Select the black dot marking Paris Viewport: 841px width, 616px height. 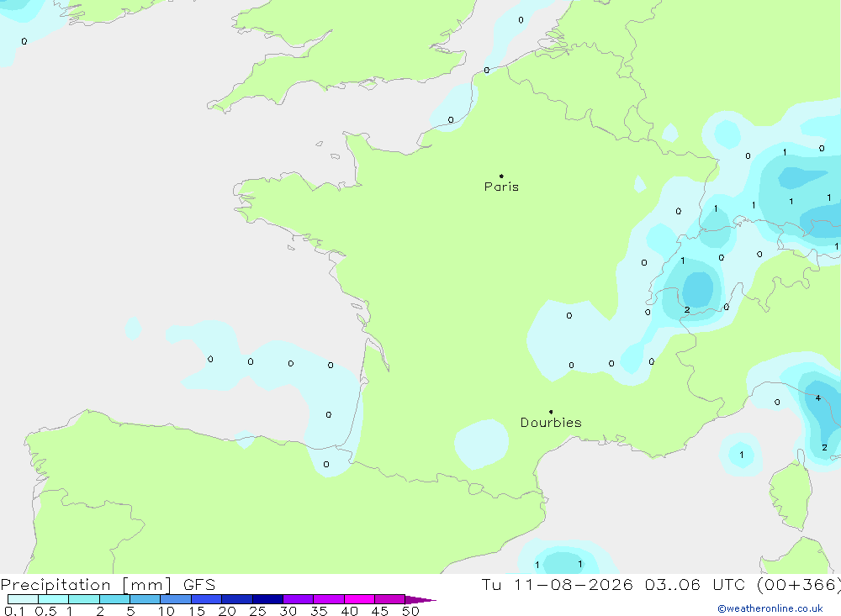point(501,176)
